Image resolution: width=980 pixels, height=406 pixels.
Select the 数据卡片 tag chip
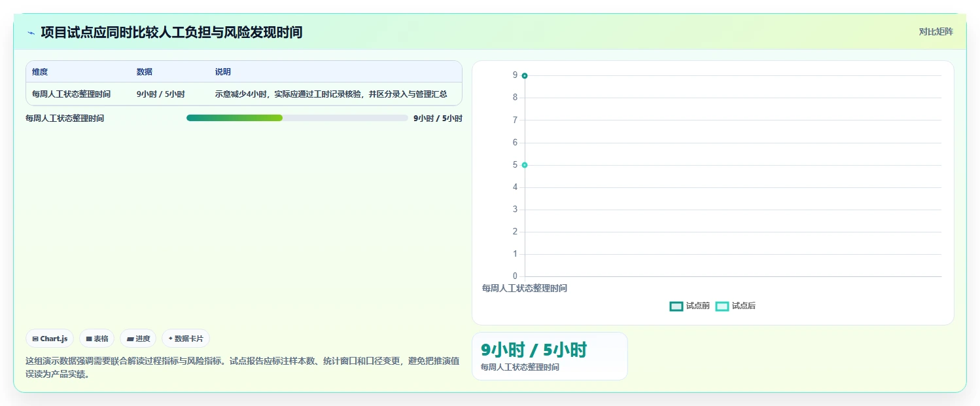[x=186, y=339]
